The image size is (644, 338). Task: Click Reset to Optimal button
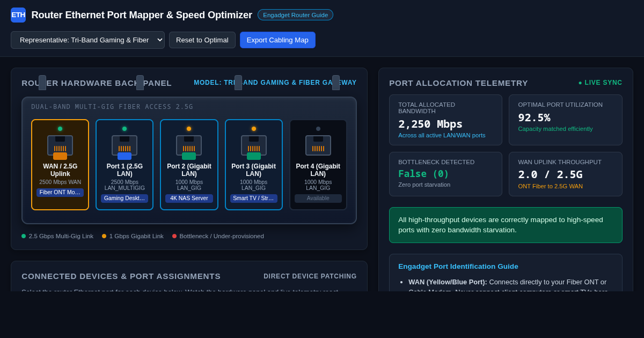tap(202, 40)
